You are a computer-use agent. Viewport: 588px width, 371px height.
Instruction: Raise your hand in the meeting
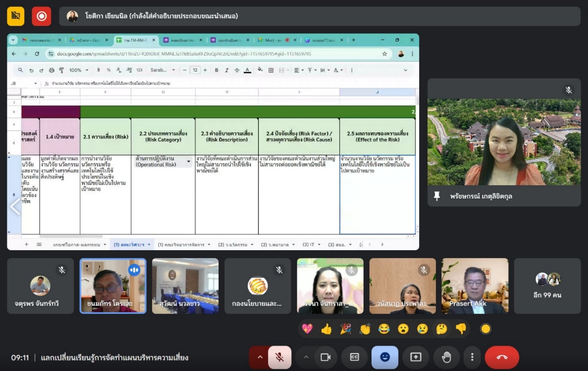coord(446,357)
